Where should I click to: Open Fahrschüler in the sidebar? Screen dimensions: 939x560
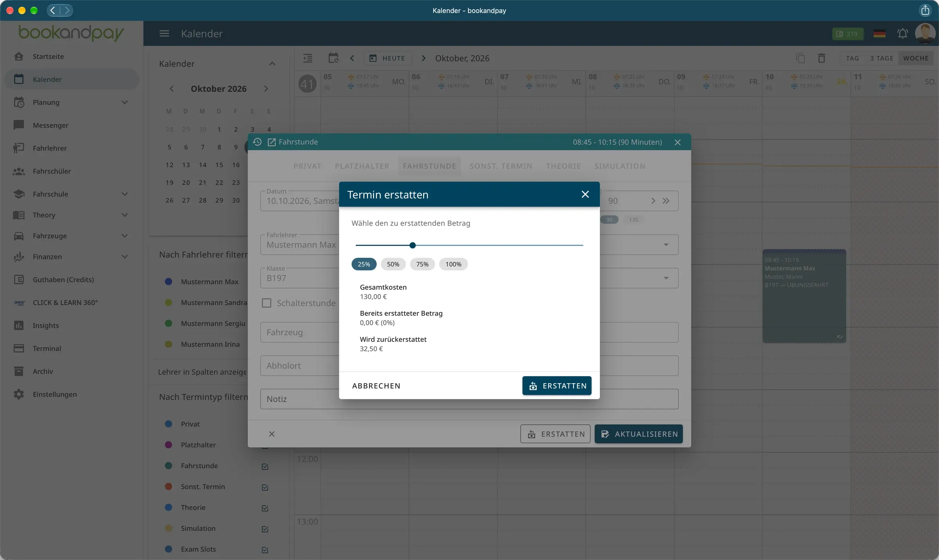(72, 171)
